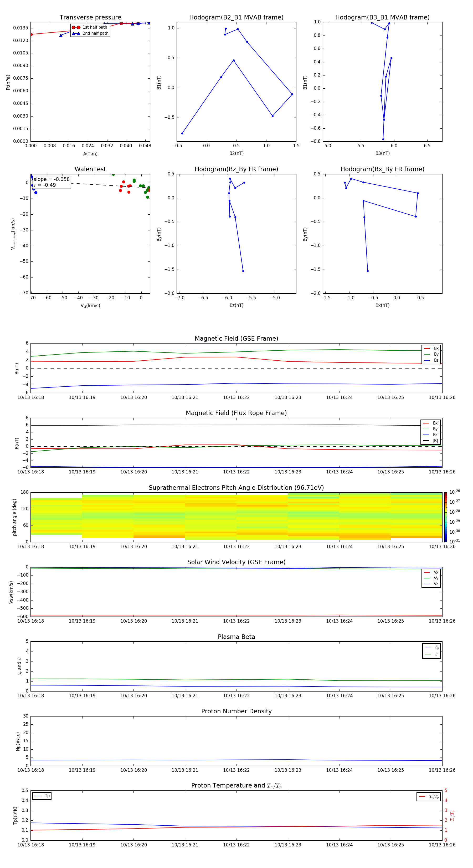Click the Bz' legend entry in Flux Rope panel
The image size is (473, 868).
(431, 435)
